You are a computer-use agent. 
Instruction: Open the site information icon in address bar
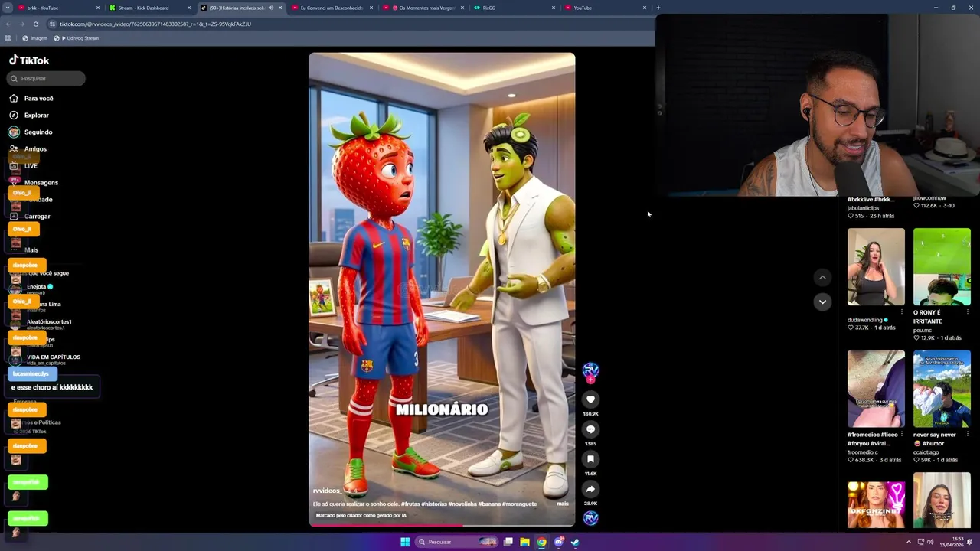tap(53, 24)
